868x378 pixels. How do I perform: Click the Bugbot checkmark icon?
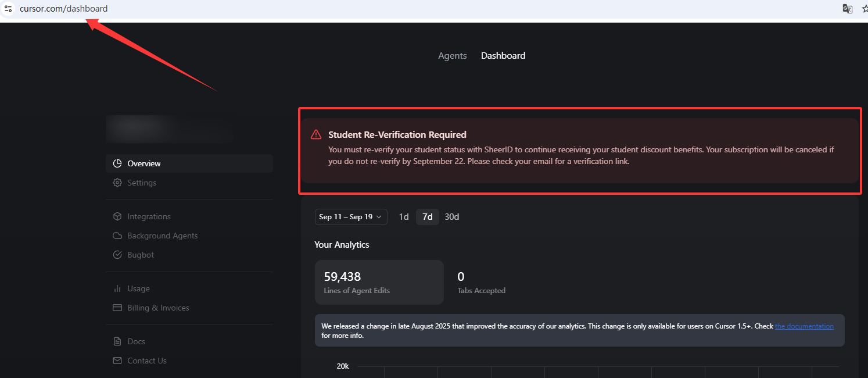[x=117, y=255]
